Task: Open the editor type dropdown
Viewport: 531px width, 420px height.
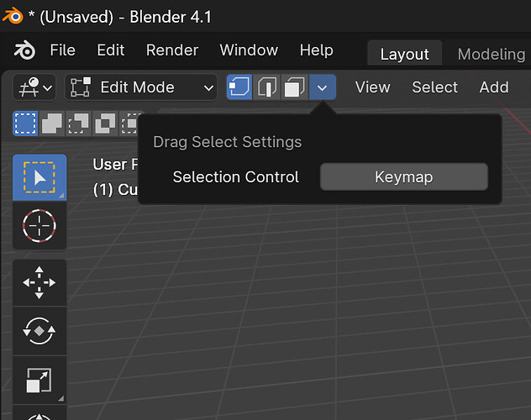Action: point(34,87)
